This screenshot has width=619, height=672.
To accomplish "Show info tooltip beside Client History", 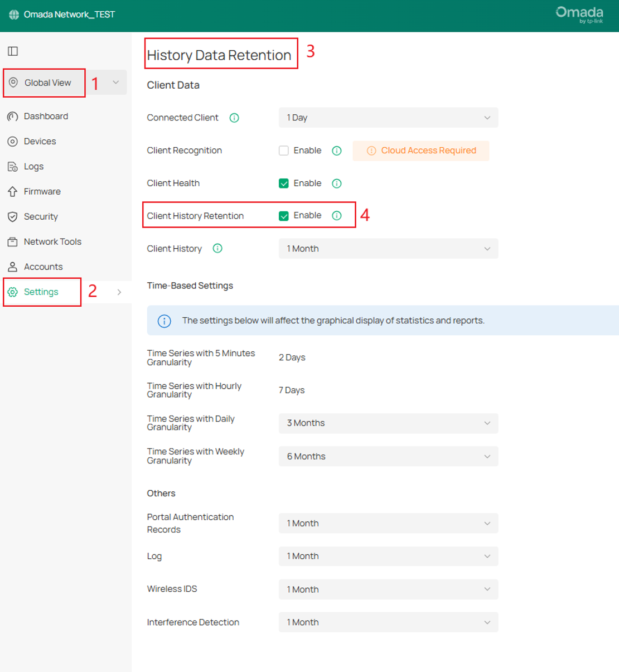I will [217, 249].
